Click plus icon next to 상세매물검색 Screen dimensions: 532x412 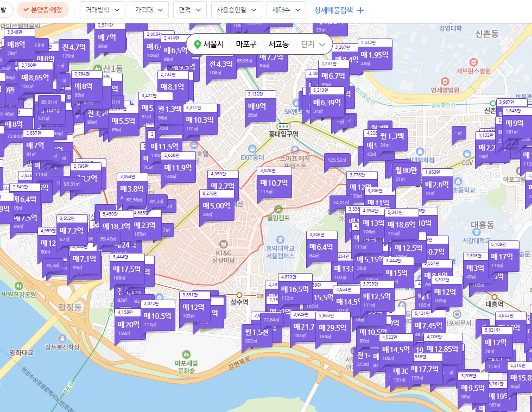360,10
